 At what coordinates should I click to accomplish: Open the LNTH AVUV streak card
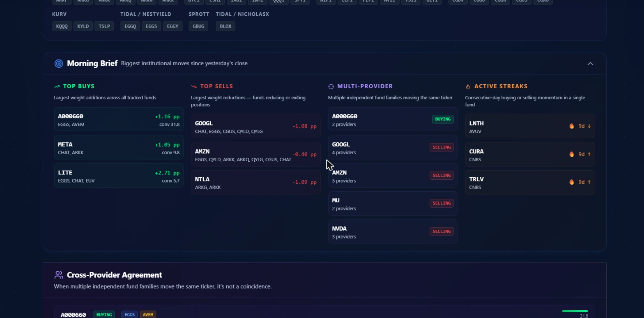coord(530,126)
